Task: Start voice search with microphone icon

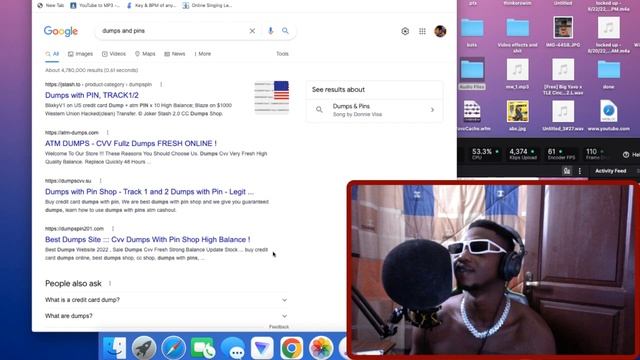Action: (x=270, y=31)
